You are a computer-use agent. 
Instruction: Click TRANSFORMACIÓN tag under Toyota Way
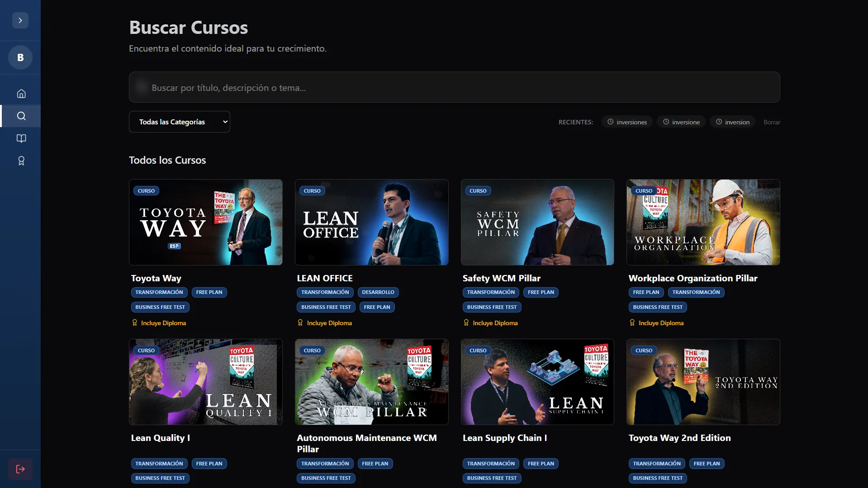pos(159,292)
